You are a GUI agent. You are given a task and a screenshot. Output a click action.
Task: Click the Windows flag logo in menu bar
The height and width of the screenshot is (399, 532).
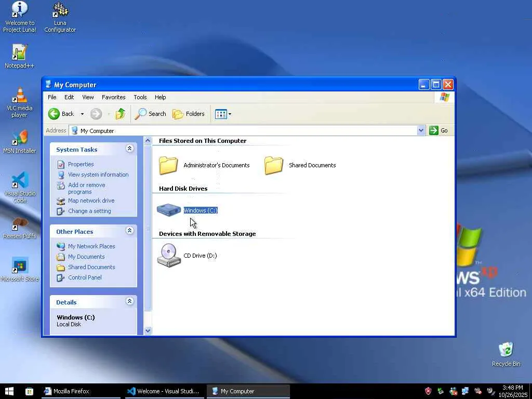[445, 97]
